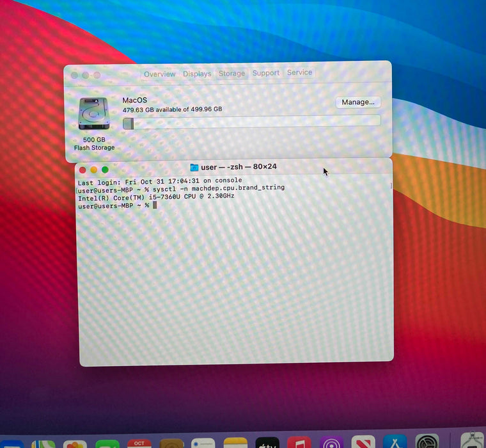Open the Calendar app in the Dock
This screenshot has width=486, height=448.
pyautogui.click(x=139, y=443)
